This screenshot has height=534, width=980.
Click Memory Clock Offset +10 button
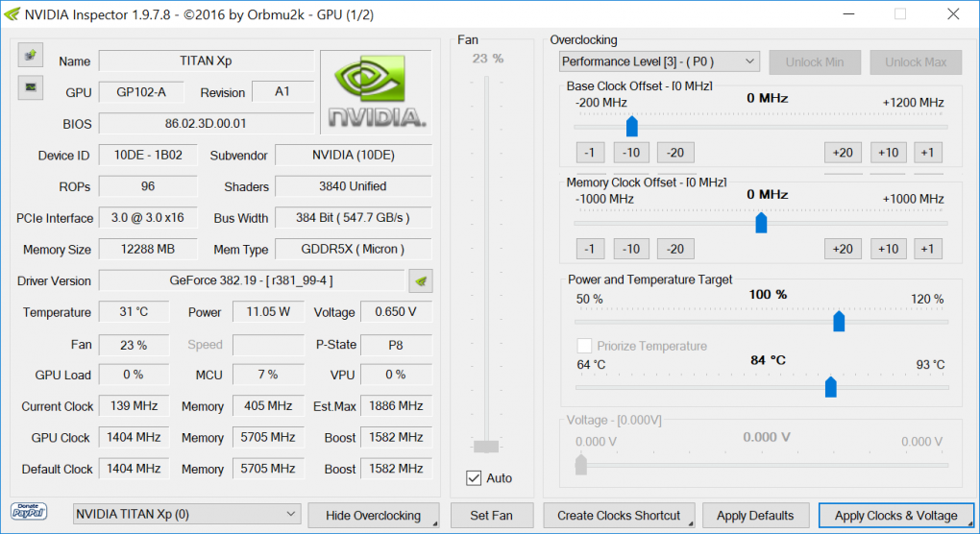(888, 249)
